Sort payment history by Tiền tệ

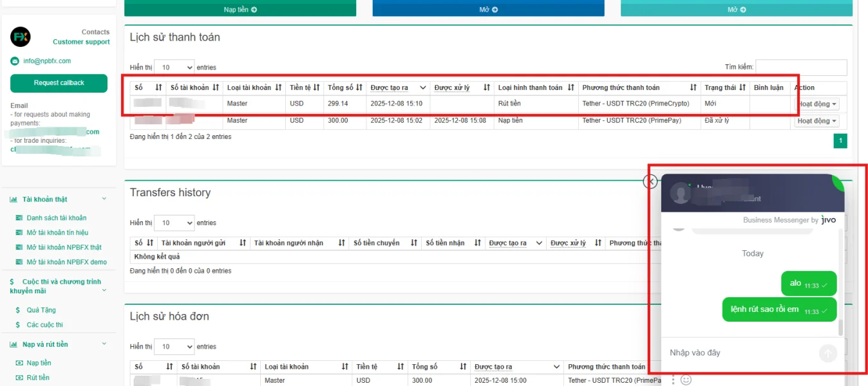pyautogui.click(x=316, y=87)
